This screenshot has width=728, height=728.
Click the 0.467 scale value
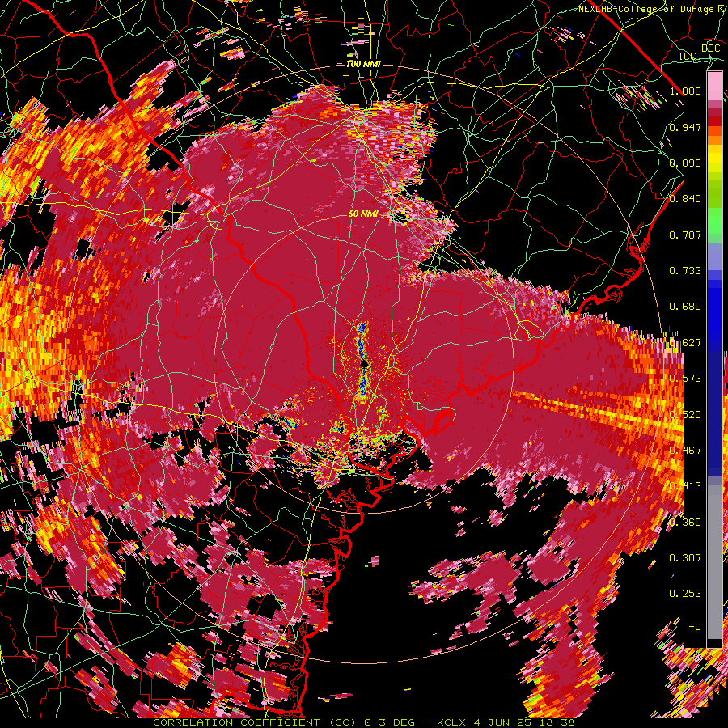coord(685,450)
